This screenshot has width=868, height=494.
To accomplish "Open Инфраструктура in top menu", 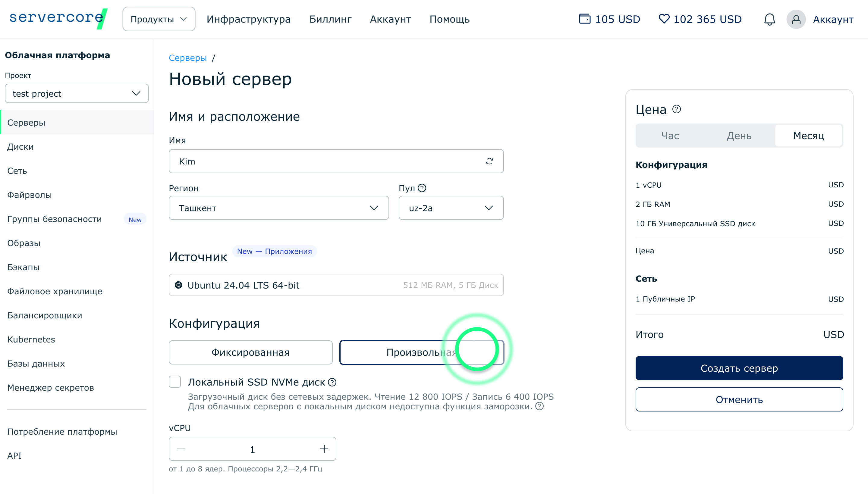I will [x=248, y=19].
